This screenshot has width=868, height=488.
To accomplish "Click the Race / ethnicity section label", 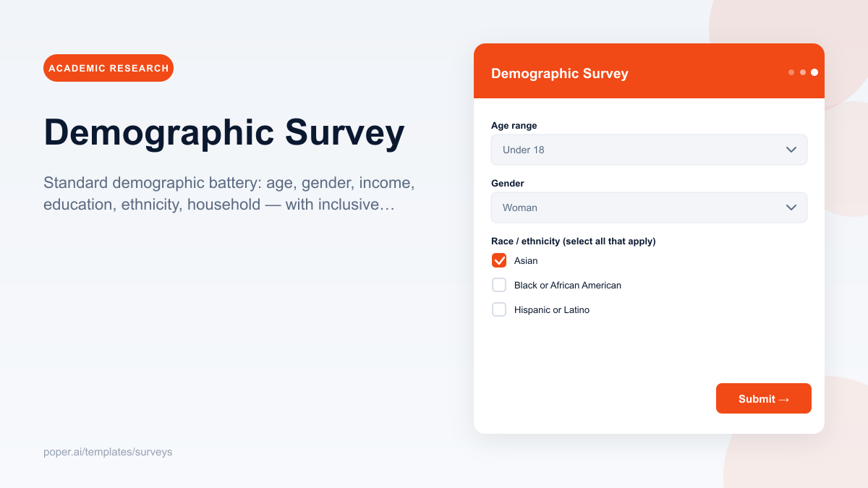I will pos(574,241).
